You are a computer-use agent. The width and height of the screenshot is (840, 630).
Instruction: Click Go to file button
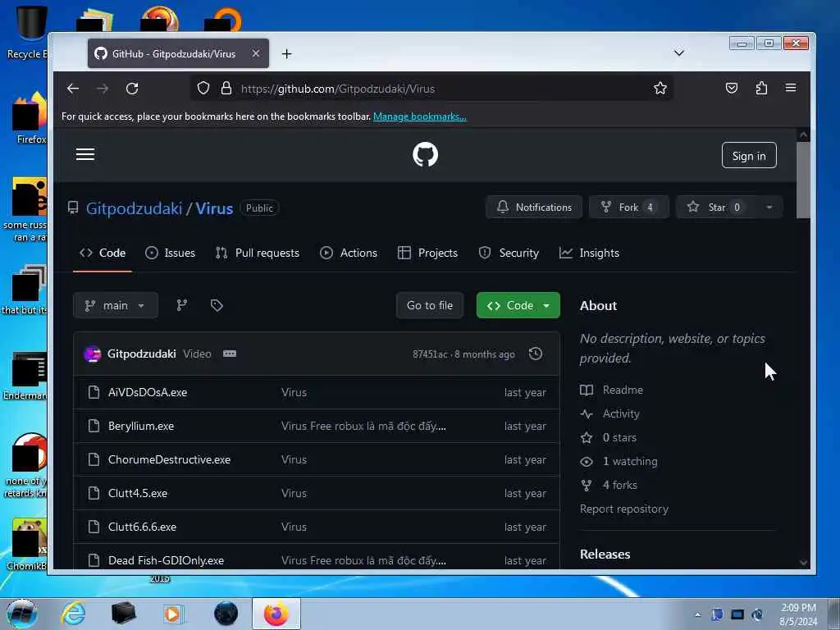430,305
